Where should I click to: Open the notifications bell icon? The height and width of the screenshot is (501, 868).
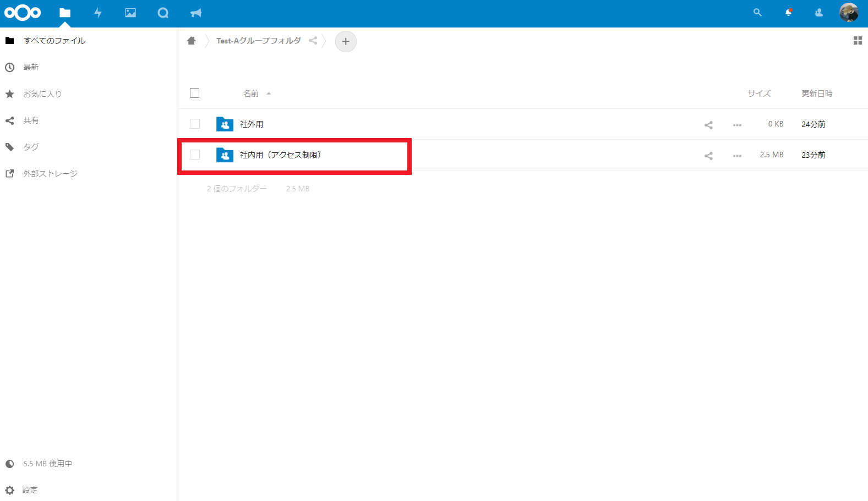click(788, 12)
